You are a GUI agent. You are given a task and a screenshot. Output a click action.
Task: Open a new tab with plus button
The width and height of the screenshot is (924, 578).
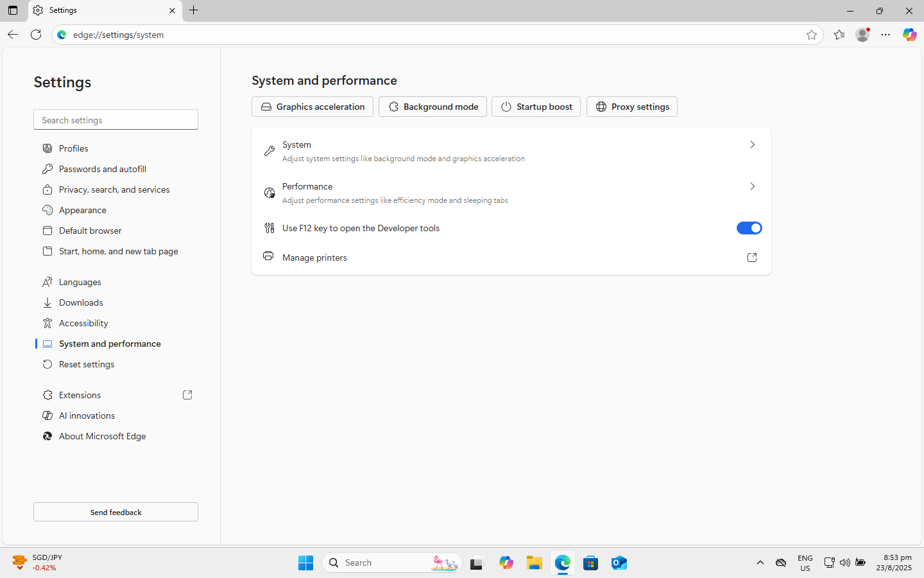tap(194, 10)
